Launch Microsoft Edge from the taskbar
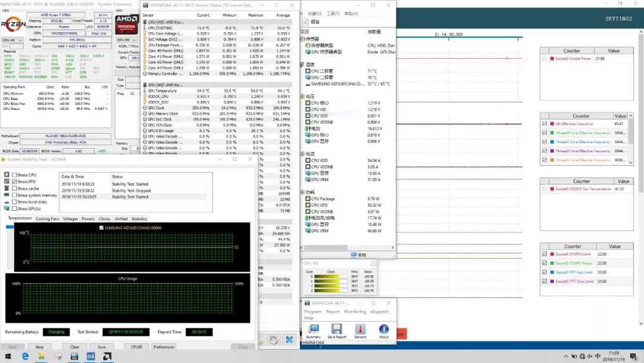Image resolution: width=644 pixels, height=363 pixels. point(26,356)
